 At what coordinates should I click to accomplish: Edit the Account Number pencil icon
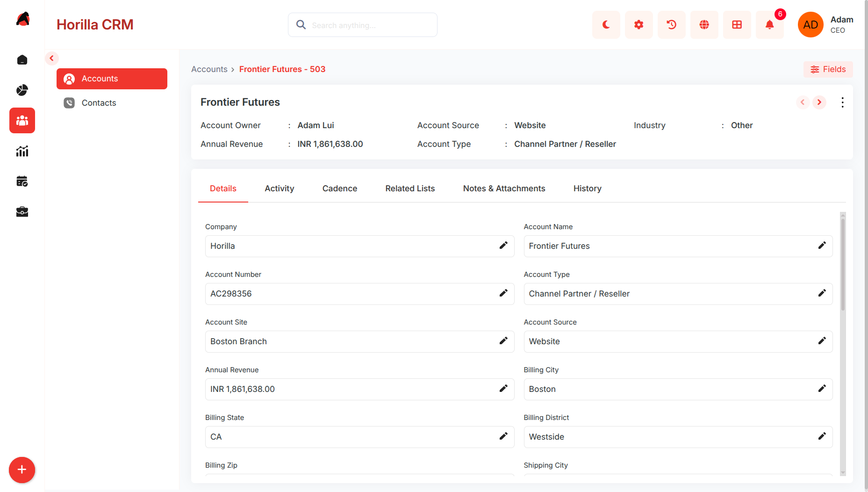coord(503,293)
